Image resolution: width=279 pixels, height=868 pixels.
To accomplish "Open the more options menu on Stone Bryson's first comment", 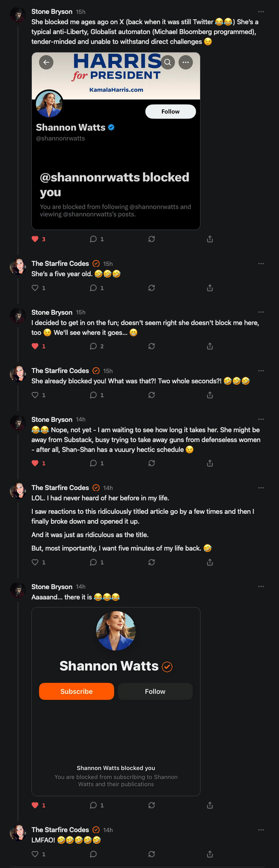I will click(261, 12).
